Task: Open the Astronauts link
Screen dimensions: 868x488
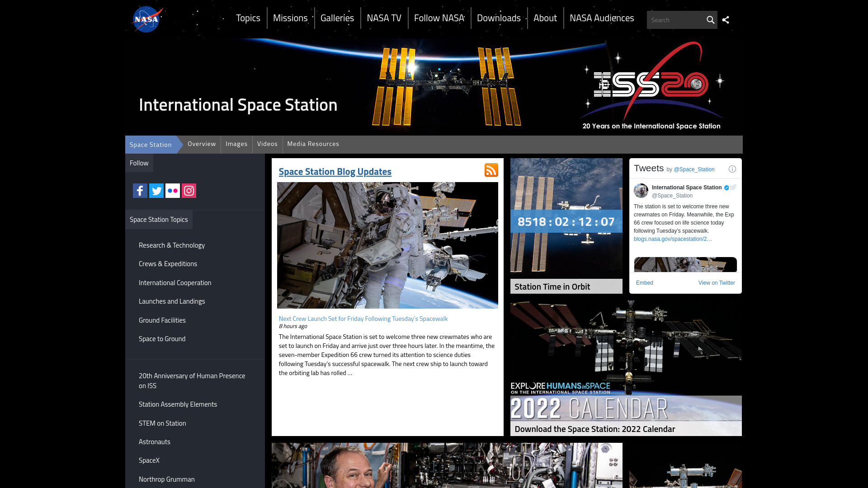Action: (155, 442)
